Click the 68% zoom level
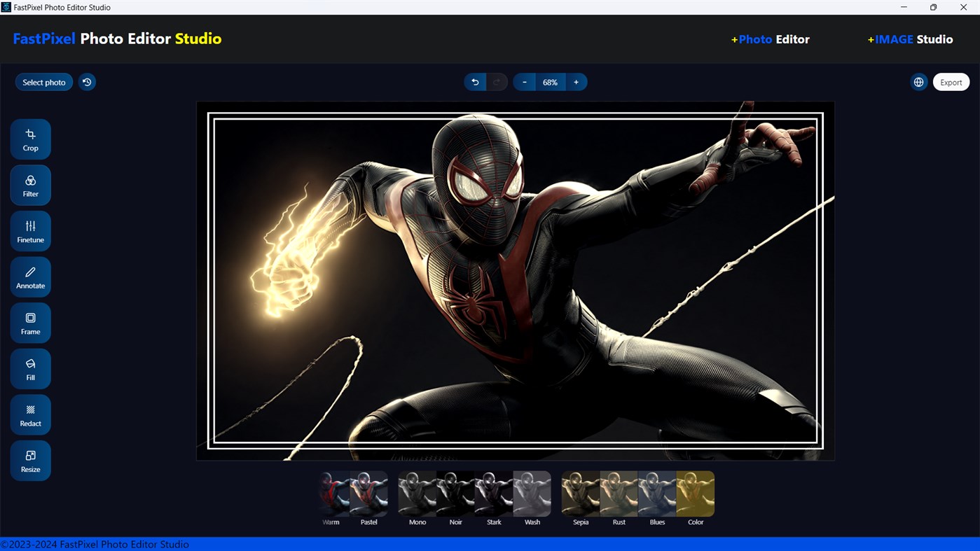Viewport: 980px width, 551px height. click(x=550, y=82)
